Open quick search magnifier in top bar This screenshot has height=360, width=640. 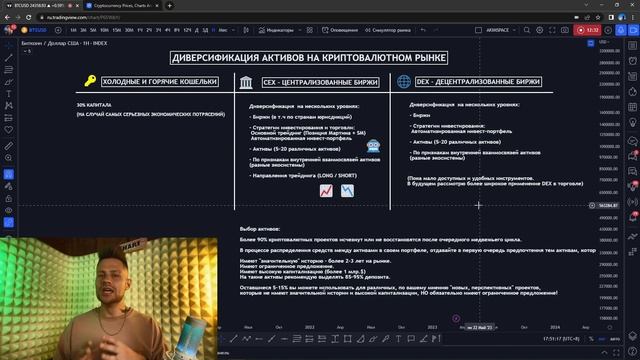(527, 30)
